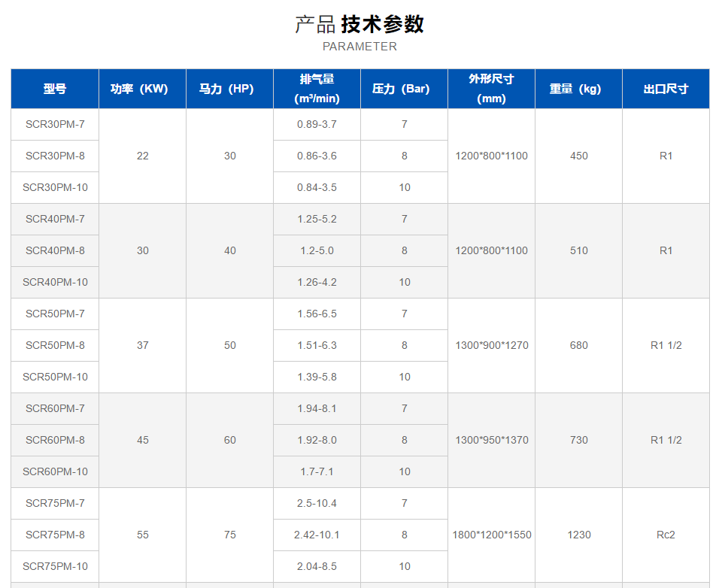This screenshot has width=719, height=588.
Task: Select the SCR30PM-7 model cell
Action: point(55,124)
